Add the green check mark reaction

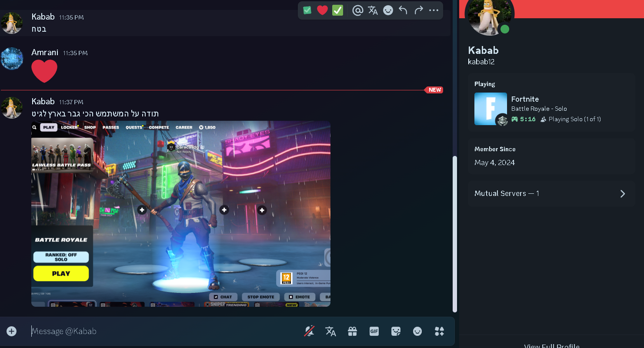(307, 10)
